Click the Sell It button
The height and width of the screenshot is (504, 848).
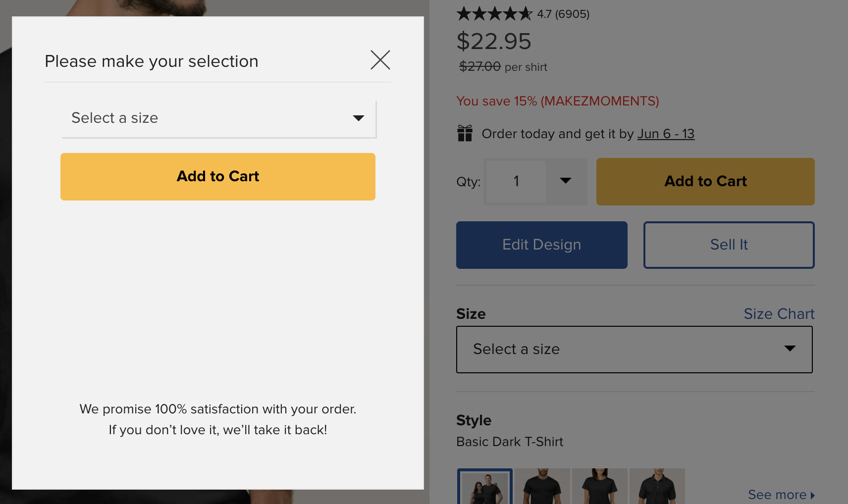(729, 245)
